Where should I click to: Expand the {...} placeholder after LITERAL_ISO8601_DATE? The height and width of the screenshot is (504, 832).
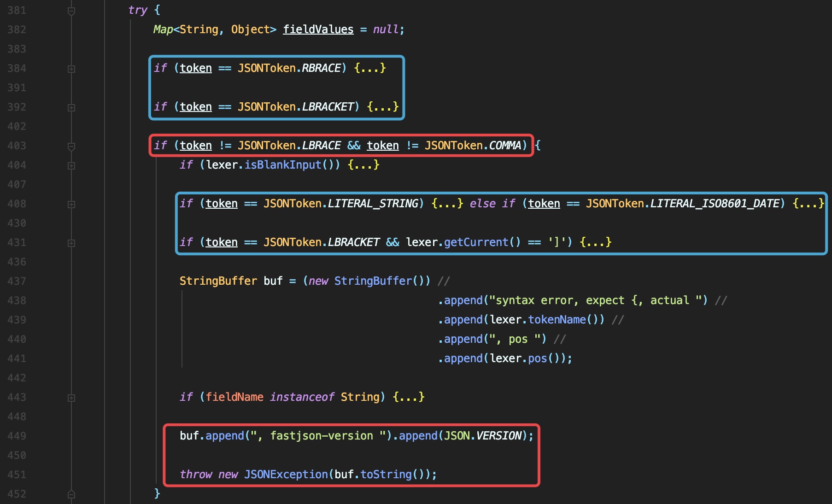(x=809, y=204)
